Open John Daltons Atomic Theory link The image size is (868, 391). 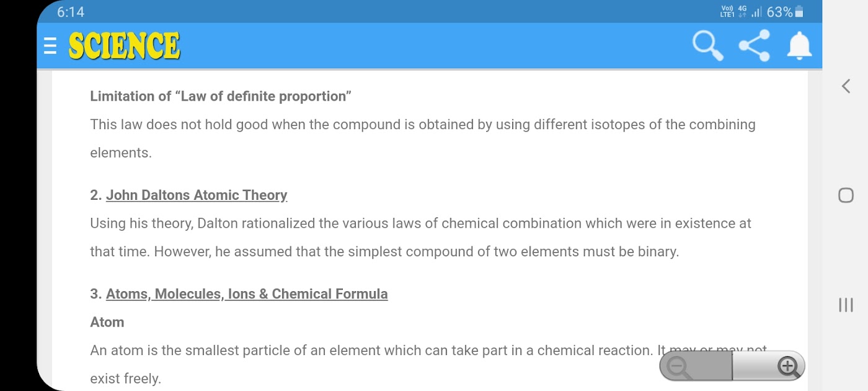coord(197,195)
